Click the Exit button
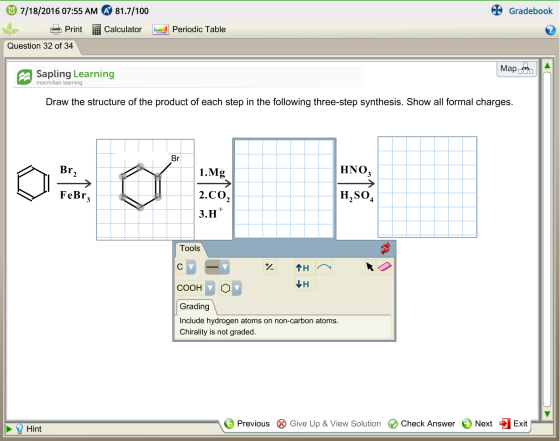The height and width of the screenshot is (441, 560). point(514,424)
